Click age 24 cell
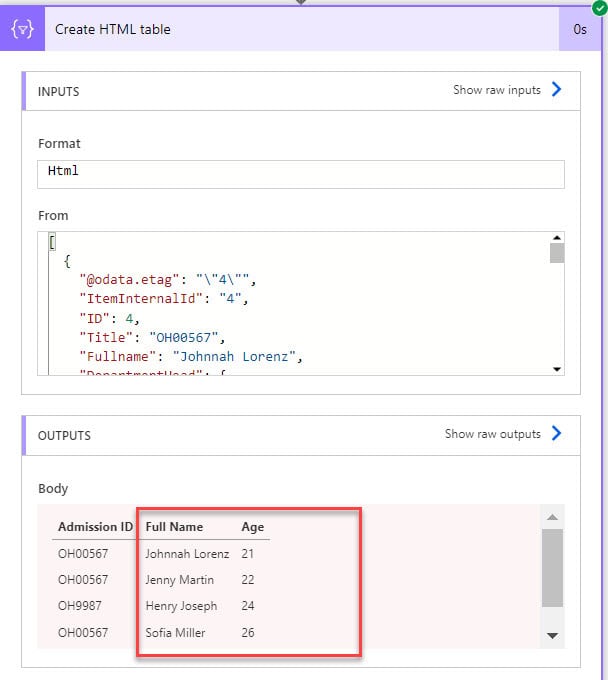 tap(247, 606)
